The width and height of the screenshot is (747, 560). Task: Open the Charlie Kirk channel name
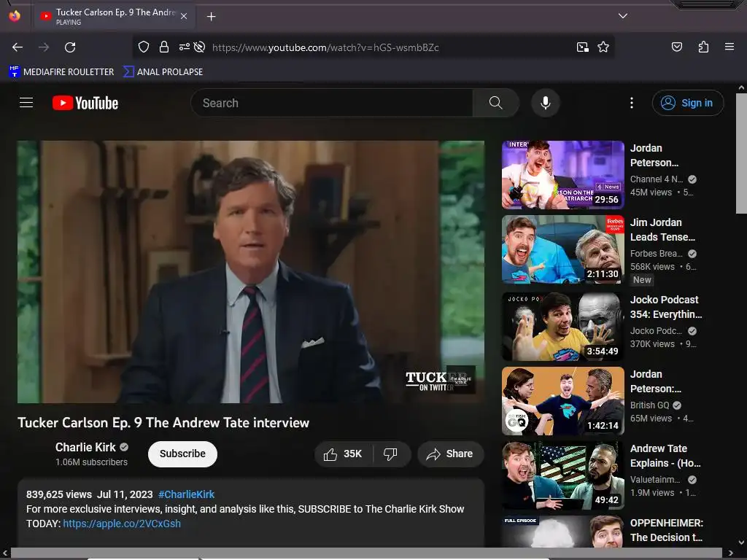point(85,447)
